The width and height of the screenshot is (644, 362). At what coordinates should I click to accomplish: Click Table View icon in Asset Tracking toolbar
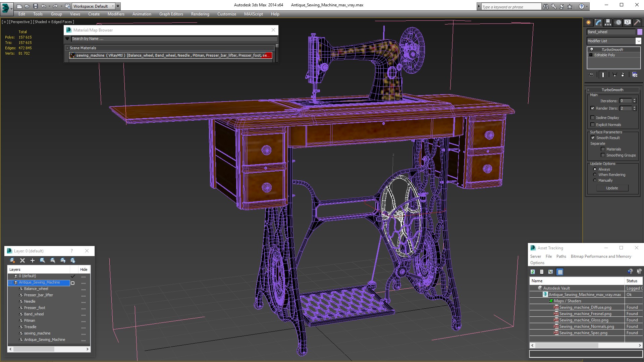click(x=560, y=272)
